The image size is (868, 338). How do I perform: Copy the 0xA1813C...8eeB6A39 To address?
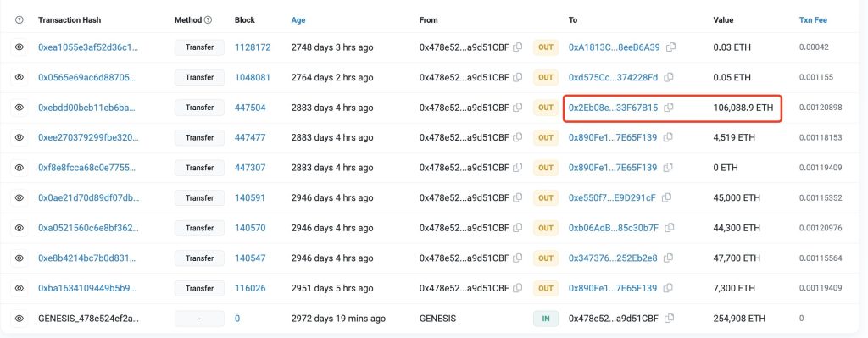tap(671, 47)
